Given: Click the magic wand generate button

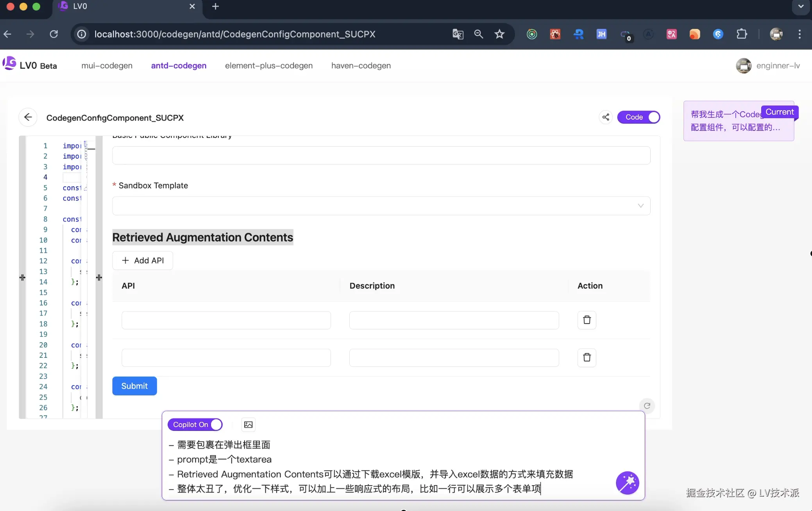Looking at the screenshot, I should (x=627, y=483).
